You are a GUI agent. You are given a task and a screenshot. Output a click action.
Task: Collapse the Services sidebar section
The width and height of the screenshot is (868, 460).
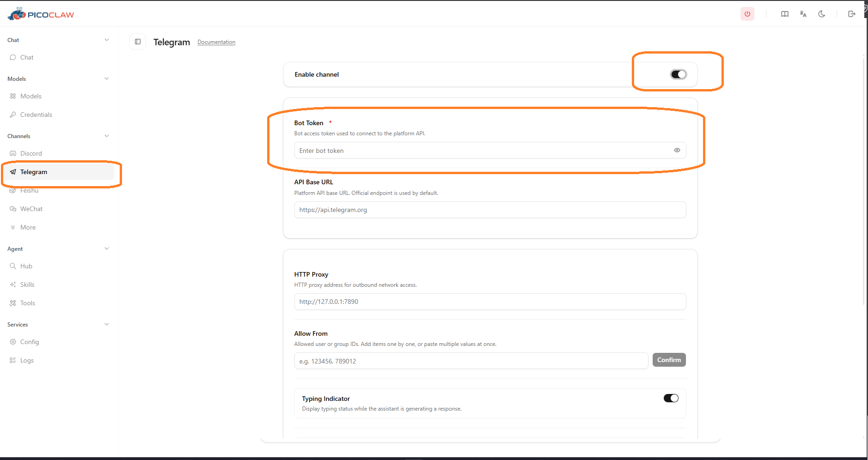pos(107,324)
